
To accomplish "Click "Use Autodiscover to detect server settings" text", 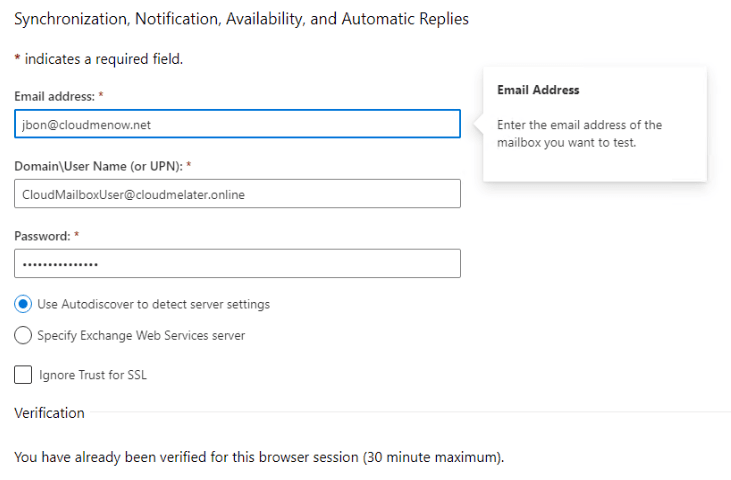I will point(153,304).
